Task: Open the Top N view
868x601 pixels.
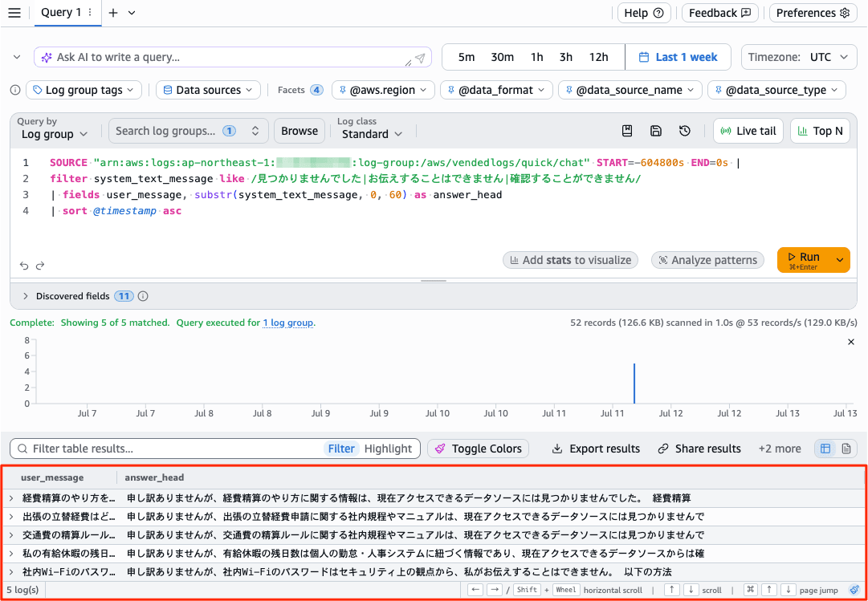Action: point(820,131)
